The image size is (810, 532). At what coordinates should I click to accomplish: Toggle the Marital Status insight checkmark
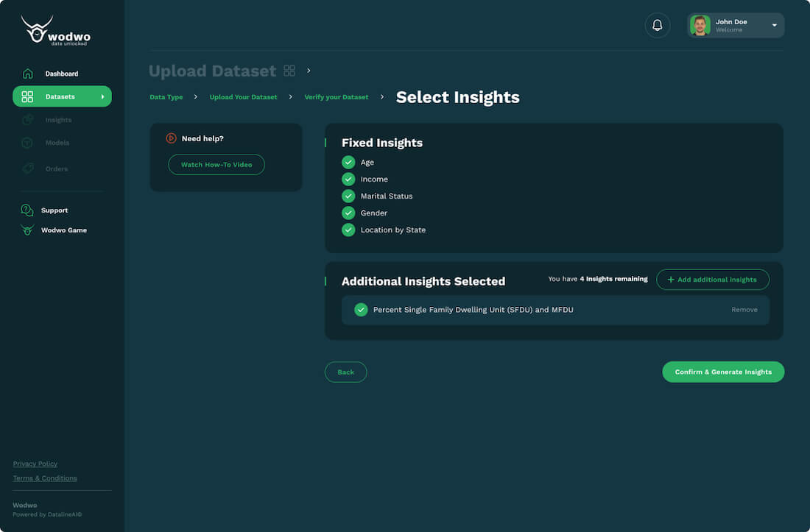tap(348, 196)
